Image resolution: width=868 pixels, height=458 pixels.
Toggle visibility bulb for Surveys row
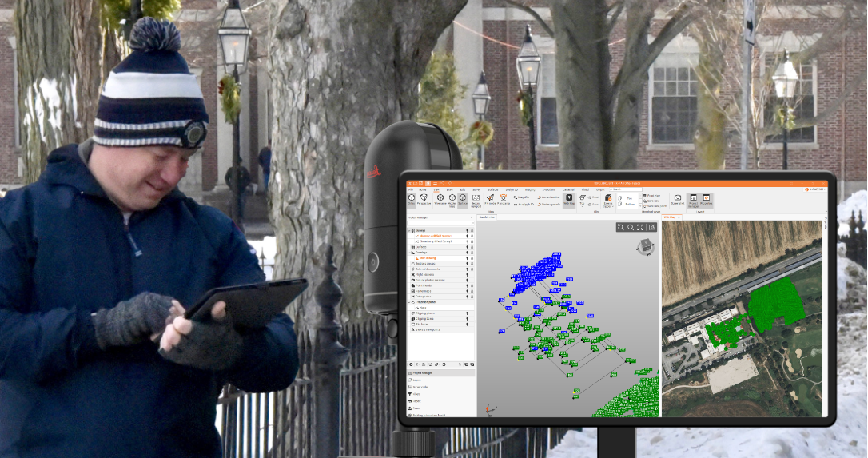pos(467,230)
